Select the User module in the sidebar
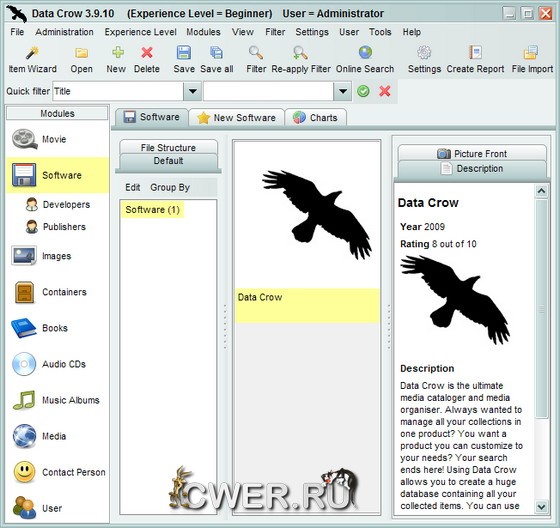560x528 pixels. point(57,508)
